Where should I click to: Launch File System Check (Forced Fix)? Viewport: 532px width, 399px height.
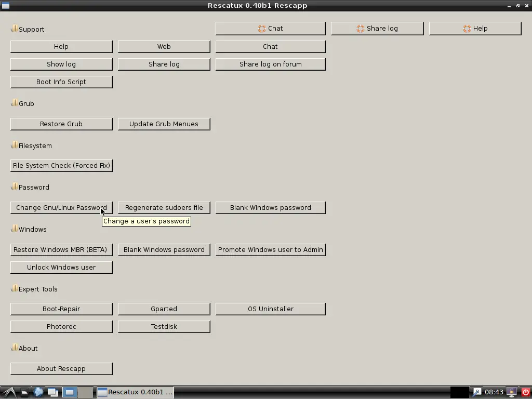point(61,166)
